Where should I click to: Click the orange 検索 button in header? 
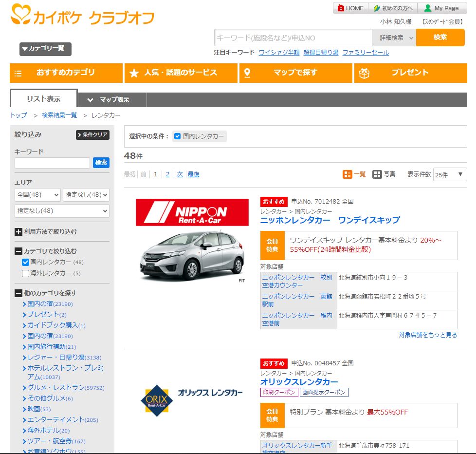pos(440,38)
